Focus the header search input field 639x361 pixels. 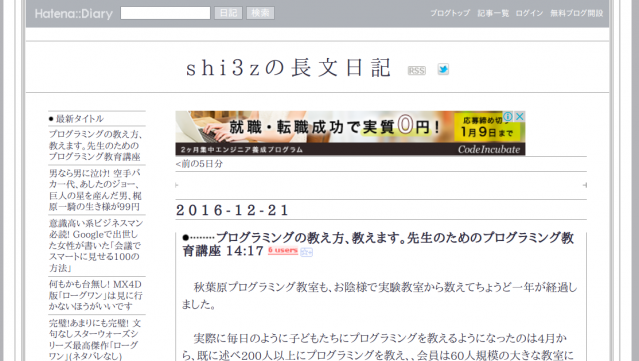coord(165,13)
